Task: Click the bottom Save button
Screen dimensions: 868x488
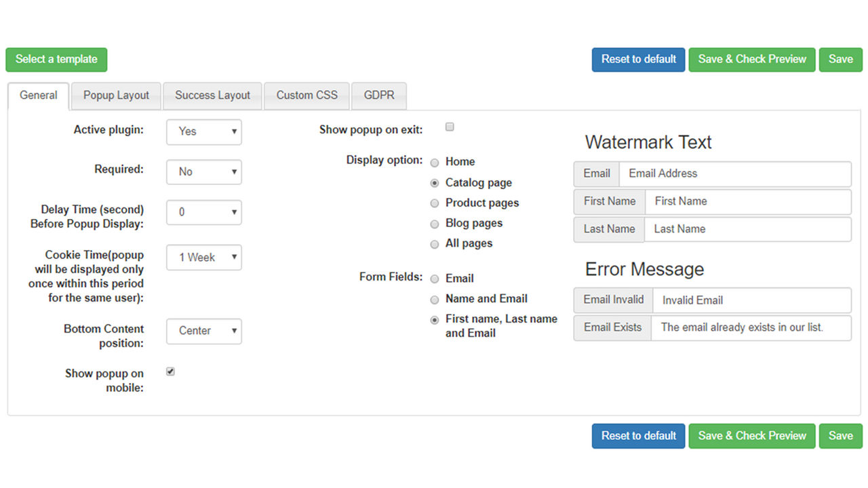Action: point(841,436)
